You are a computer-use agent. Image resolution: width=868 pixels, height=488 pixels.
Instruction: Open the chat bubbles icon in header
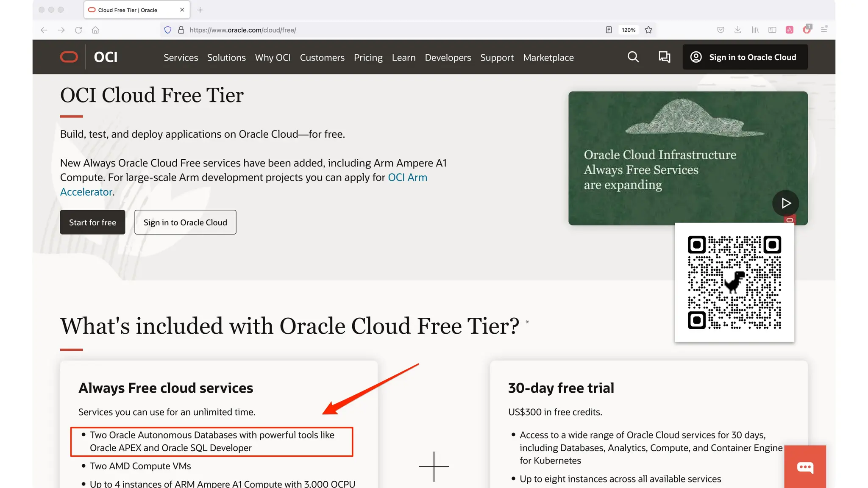664,57
